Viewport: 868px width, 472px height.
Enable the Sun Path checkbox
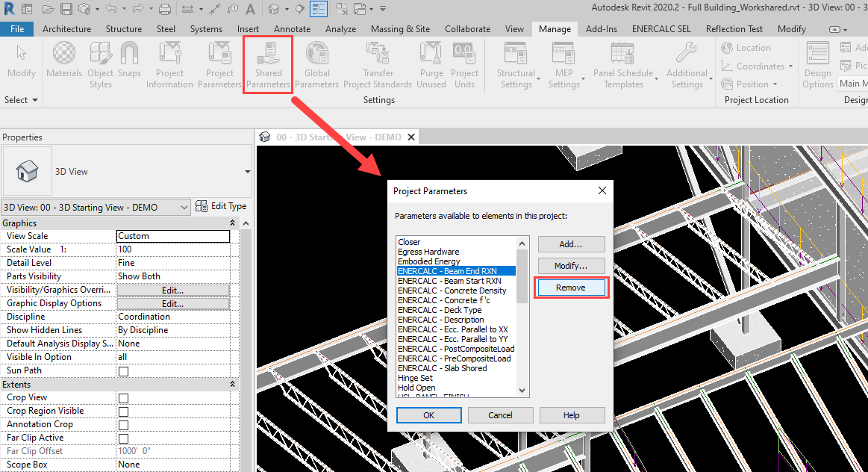tap(123, 371)
